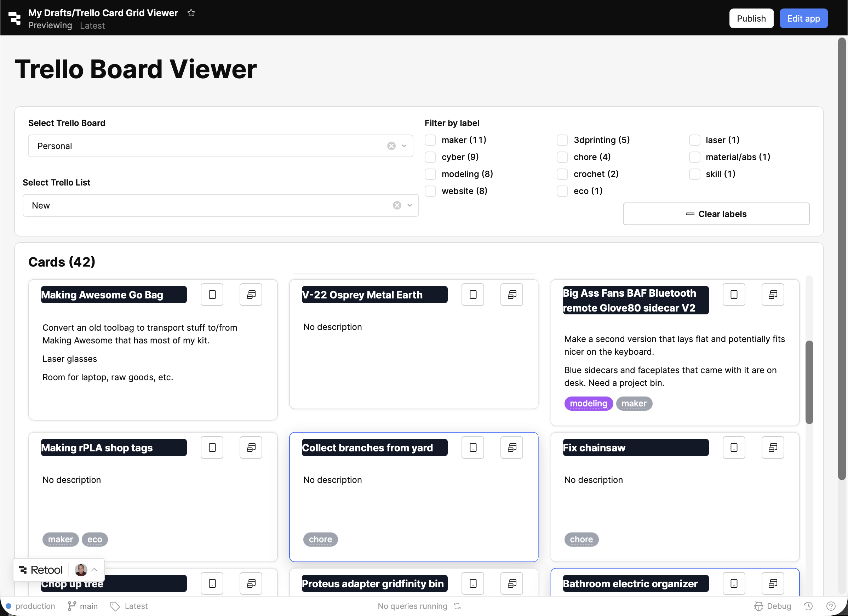The height and width of the screenshot is (616, 848).
Task: Open tablet icon on Chop up tree card
Action: [x=212, y=583]
